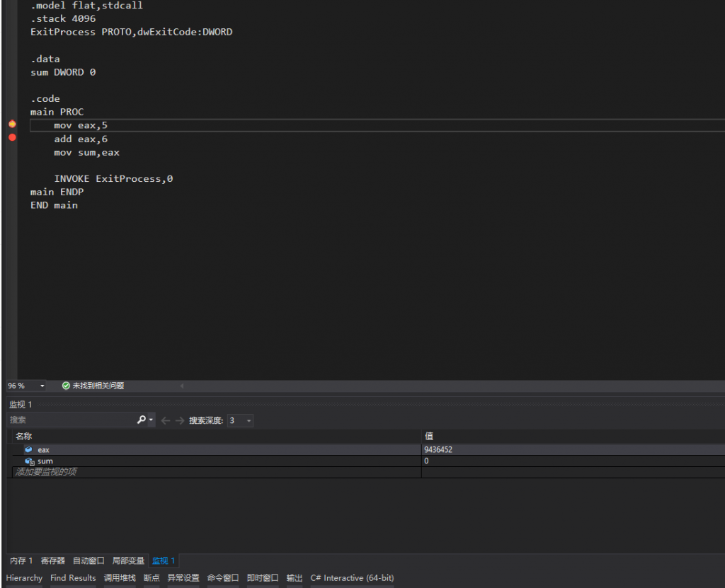Click the back arrow in watch search bar
Screen dimensions: 725x588
tap(166, 420)
